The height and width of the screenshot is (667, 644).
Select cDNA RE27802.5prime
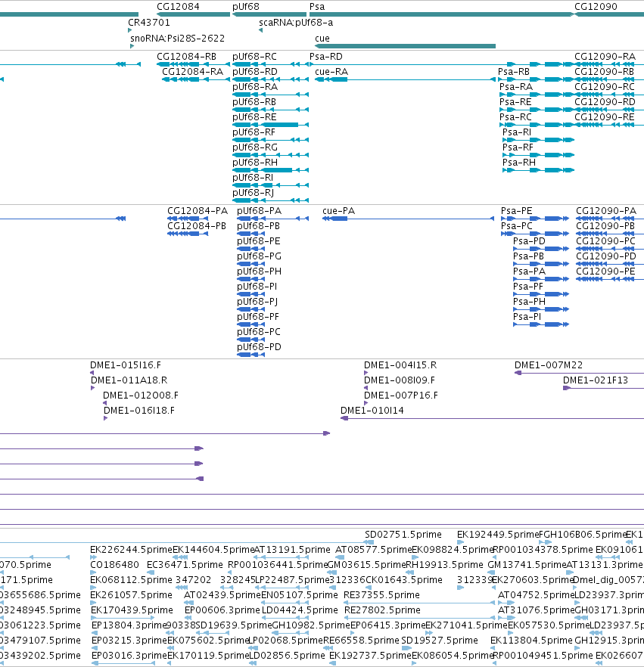pyautogui.click(x=382, y=610)
